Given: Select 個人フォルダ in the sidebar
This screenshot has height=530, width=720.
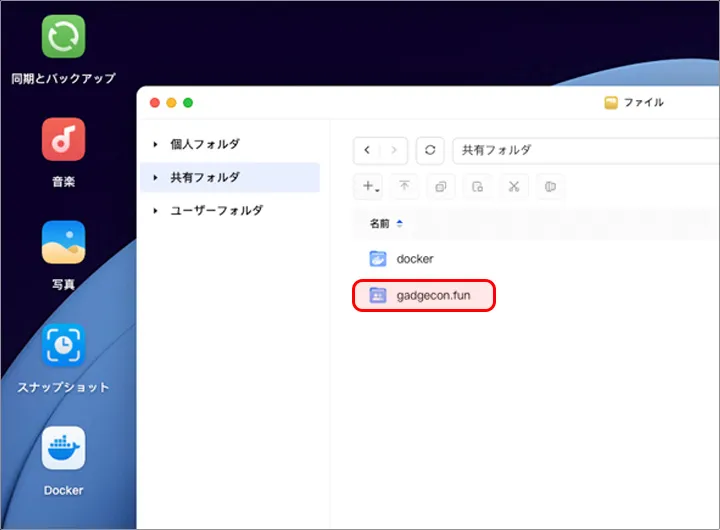Looking at the screenshot, I should 205,144.
